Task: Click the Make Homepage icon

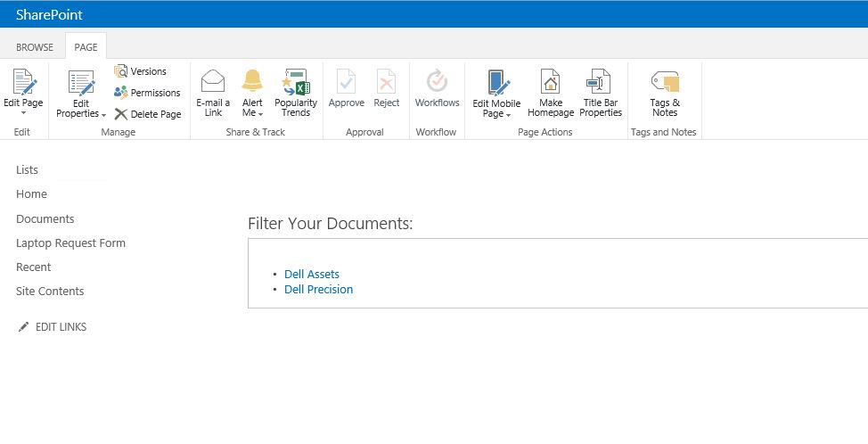Action: point(550,81)
